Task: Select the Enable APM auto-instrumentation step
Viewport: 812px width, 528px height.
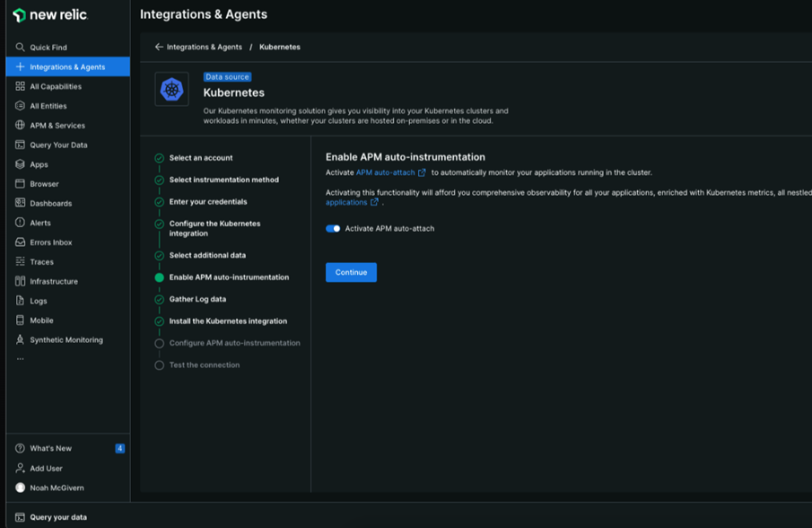Action: 229,277
